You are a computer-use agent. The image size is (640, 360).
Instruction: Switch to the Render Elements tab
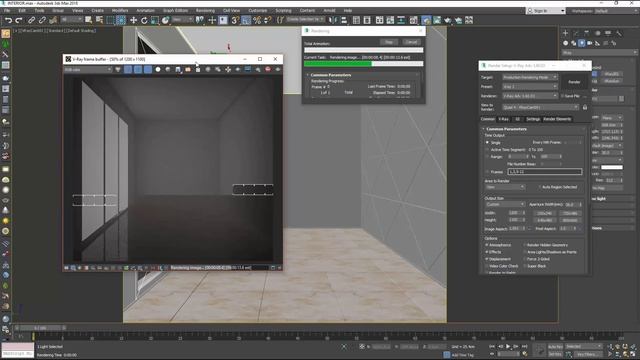[557, 119]
